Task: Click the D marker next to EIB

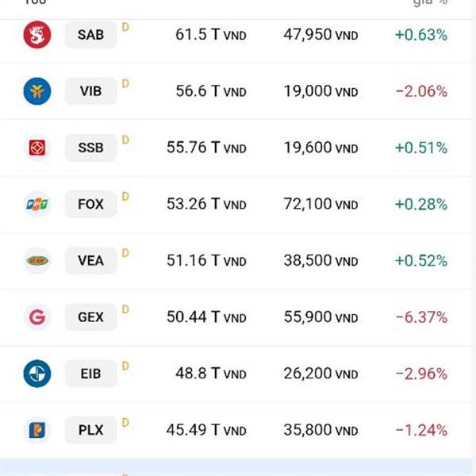Action: coord(125,366)
